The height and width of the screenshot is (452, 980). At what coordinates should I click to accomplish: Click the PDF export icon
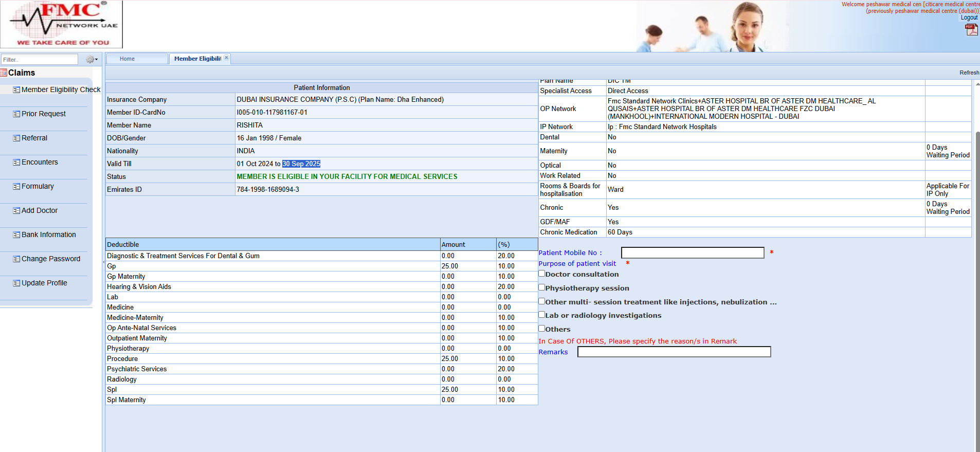point(971,30)
